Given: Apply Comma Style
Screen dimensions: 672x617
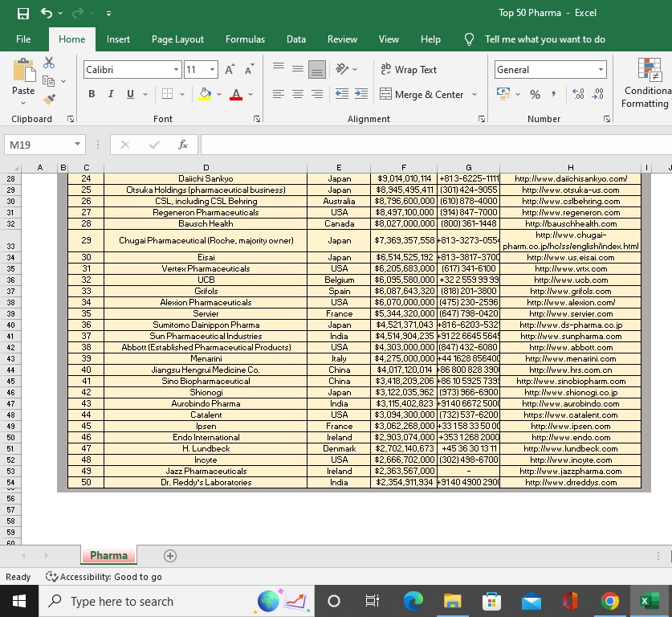Looking at the screenshot, I should click(x=554, y=94).
